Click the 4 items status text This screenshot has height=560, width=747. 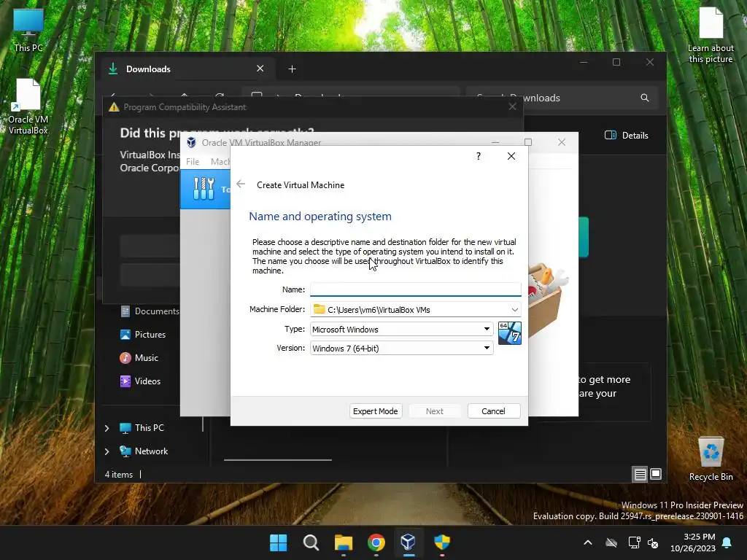tap(119, 474)
